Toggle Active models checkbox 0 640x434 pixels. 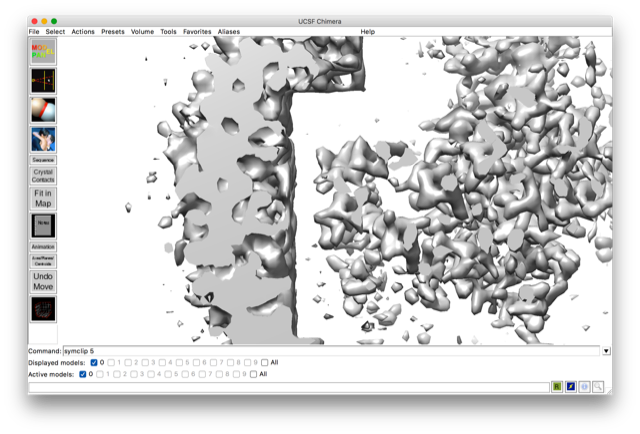pos(83,374)
